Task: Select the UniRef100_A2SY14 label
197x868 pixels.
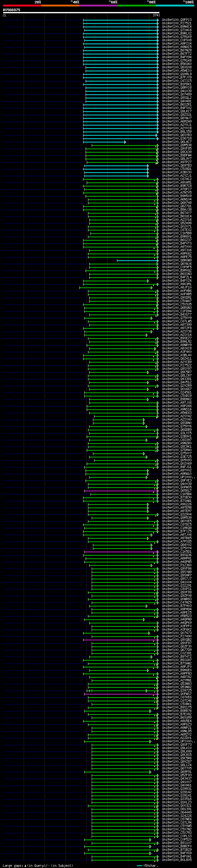Action: (x=176, y=335)
